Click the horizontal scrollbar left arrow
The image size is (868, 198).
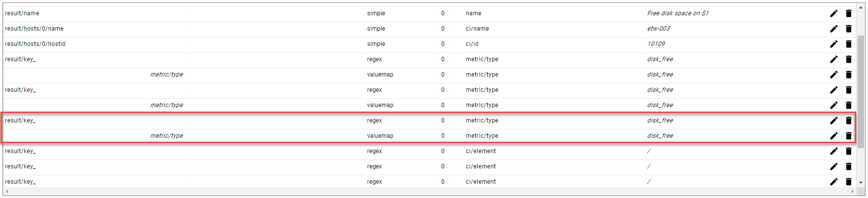[x=7, y=191]
